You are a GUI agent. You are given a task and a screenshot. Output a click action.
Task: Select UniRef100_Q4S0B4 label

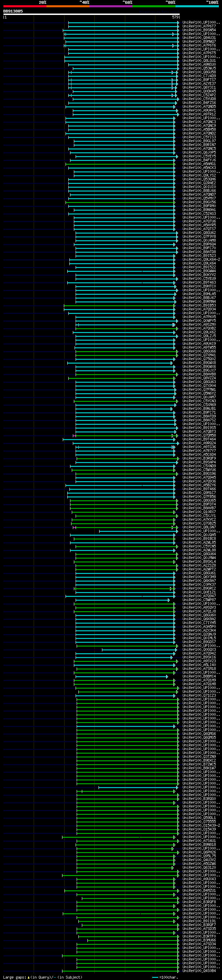(199, 971)
